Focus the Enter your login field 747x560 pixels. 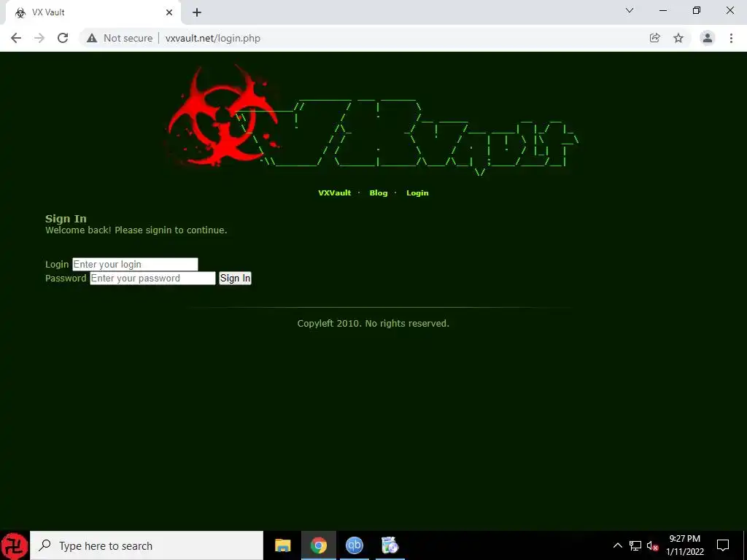(x=135, y=264)
